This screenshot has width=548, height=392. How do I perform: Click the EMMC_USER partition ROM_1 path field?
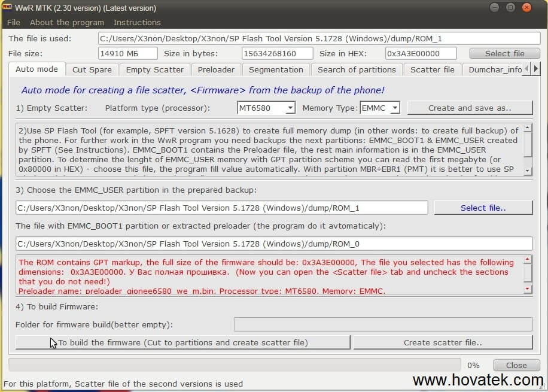[x=221, y=208]
